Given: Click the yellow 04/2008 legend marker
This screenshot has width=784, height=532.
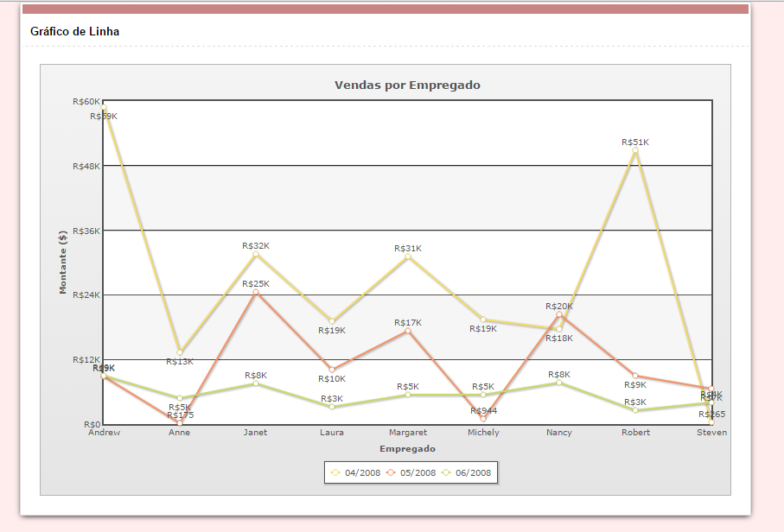Looking at the screenshot, I should (336, 472).
